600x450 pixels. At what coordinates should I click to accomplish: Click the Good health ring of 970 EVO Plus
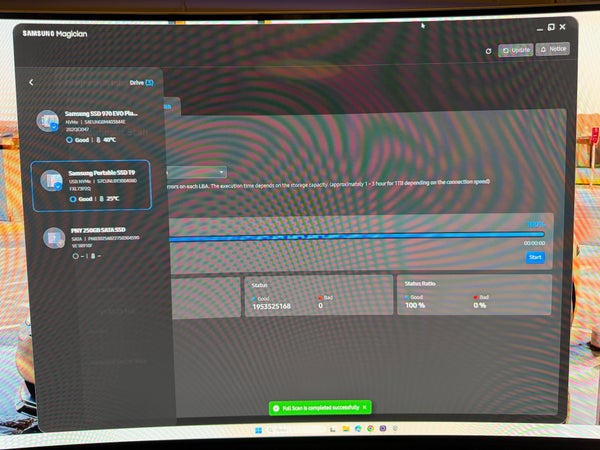click(x=69, y=140)
